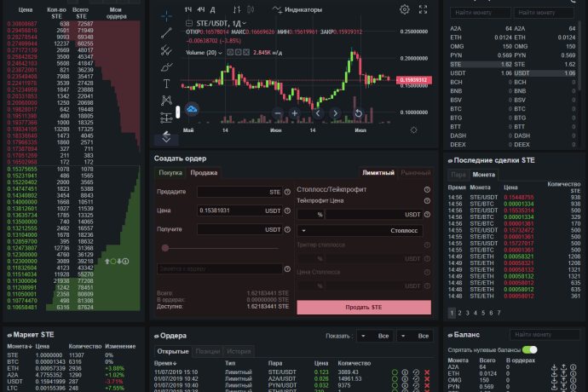This screenshot has height=392, width=588.
Task: Toggle Спрятать нулевые балансы switch
Action: pyautogui.click(x=530, y=350)
